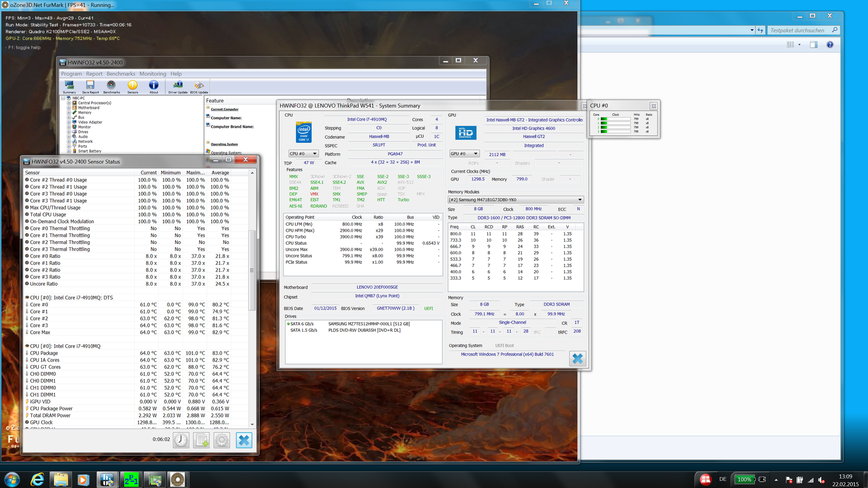Click the Sensor Status scrollbar up arrow
The image size is (868, 488).
[252, 173]
